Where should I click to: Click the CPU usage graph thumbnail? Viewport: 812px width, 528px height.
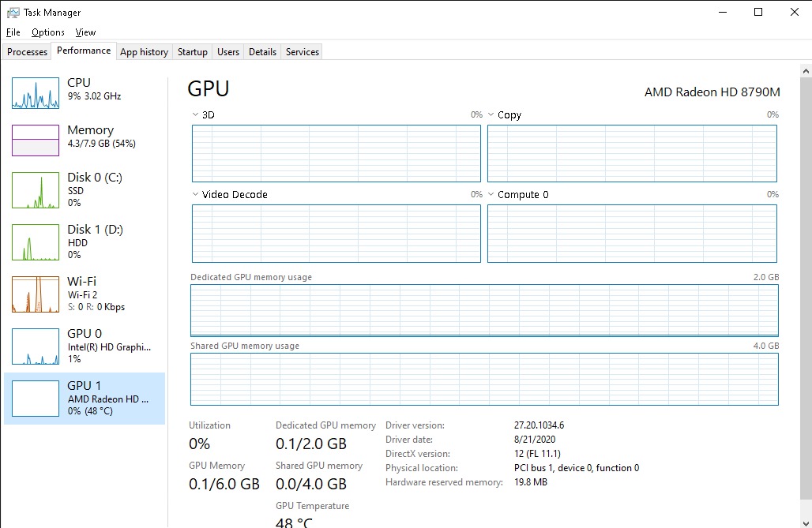click(36, 93)
